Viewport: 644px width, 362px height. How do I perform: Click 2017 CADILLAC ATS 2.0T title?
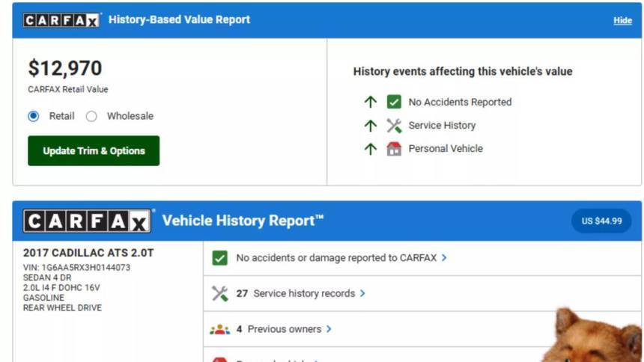point(88,253)
